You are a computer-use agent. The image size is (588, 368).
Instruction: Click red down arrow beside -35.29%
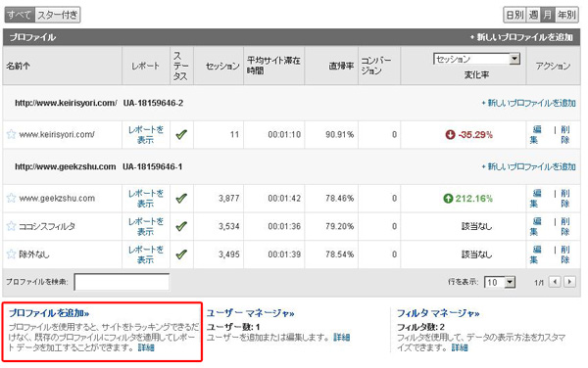[x=450, y=134]
